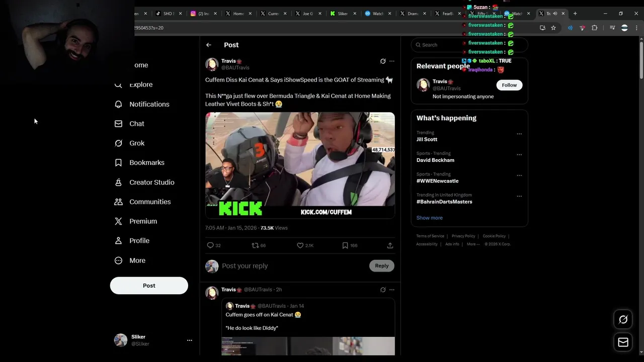Open the browser Extensions puzzle icon
The image size is (644, 362).
pyautogui.click(x=594, y=28)
